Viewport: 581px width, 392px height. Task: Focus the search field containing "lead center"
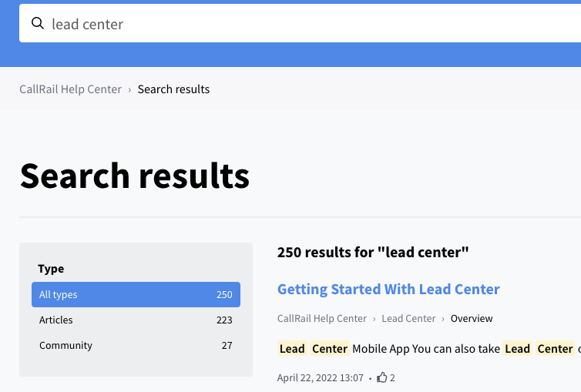pos(301,23)
